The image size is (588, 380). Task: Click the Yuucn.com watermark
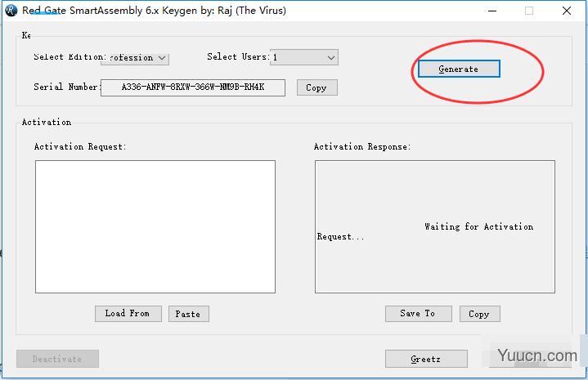click(x=541, y=356)
